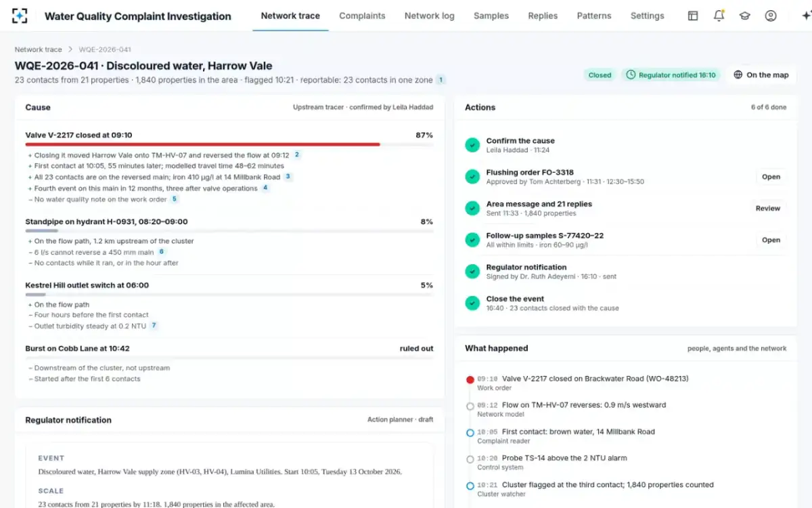
Task: Click the clock icon in Regulator notified badge
Action: [x=631, y=75]
